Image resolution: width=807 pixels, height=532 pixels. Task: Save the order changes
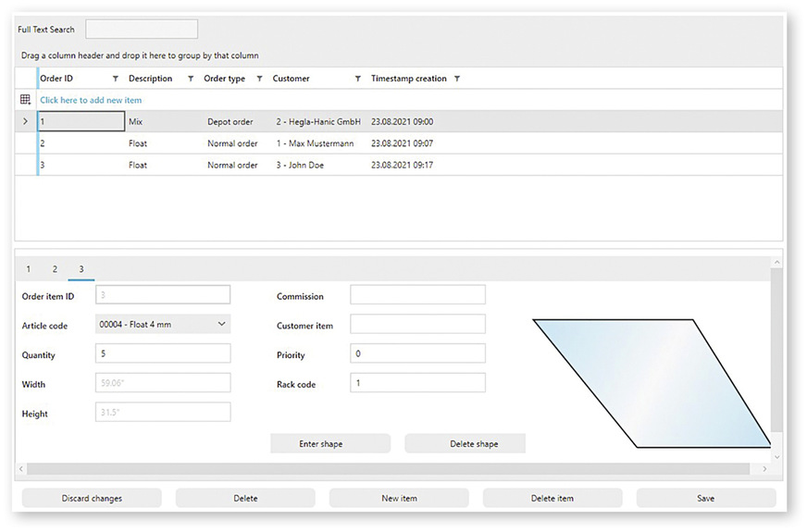click(705, 498)
